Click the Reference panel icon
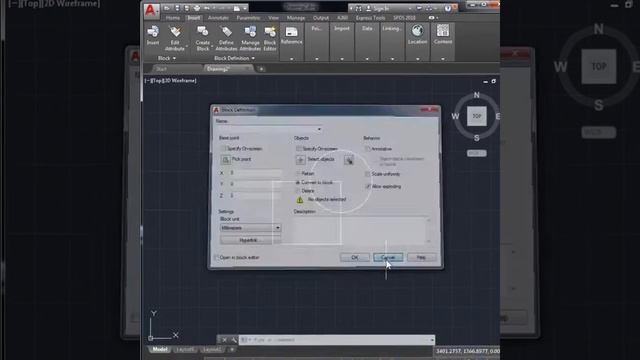The width and height of the screenshot is (640, 360). click(291, 31)
